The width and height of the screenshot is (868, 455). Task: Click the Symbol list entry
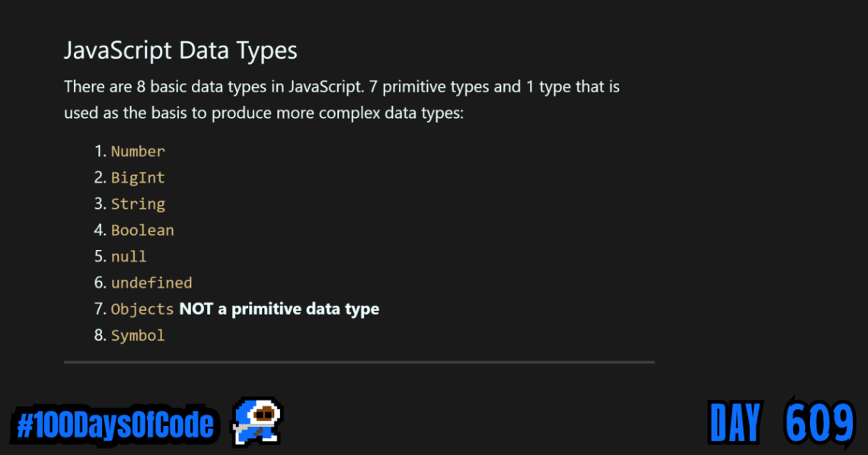tap(138, 335)
